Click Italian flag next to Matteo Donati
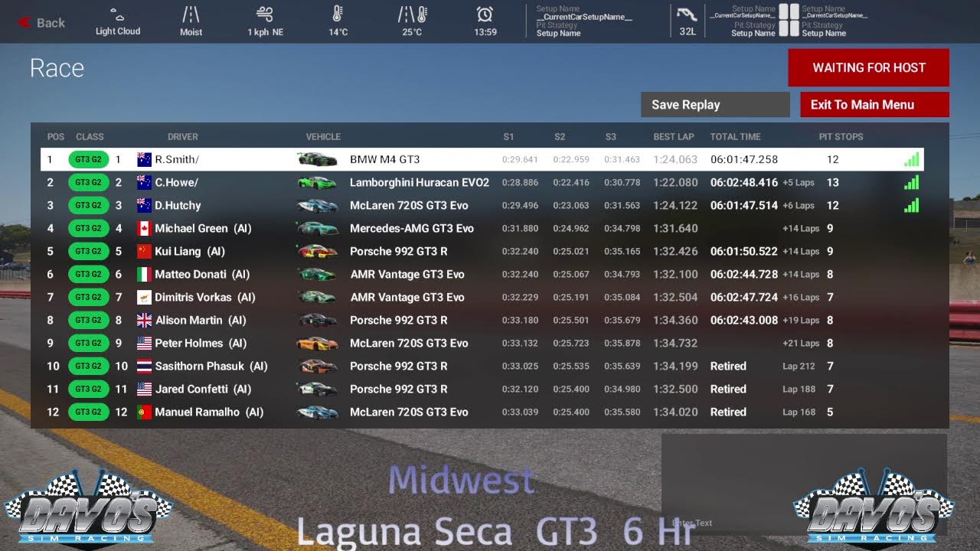The width and height of the screenshot is (980, 551). click(x=144, y=274)
